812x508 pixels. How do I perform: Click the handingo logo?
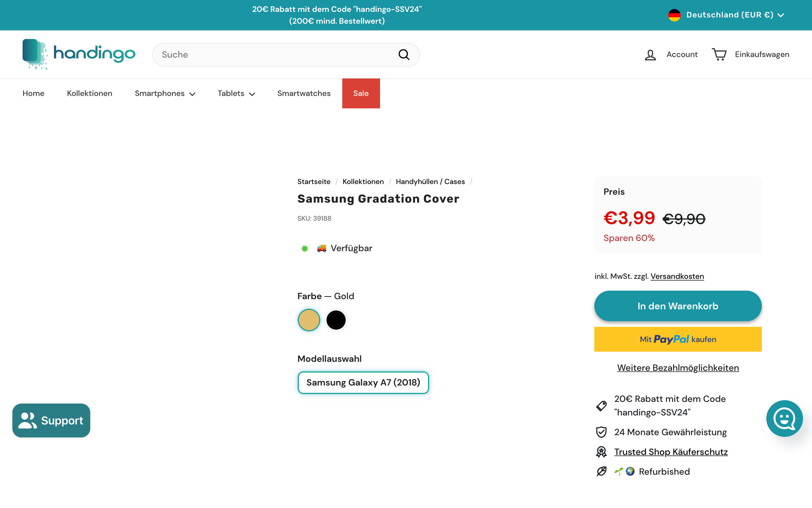click(79, 54)
